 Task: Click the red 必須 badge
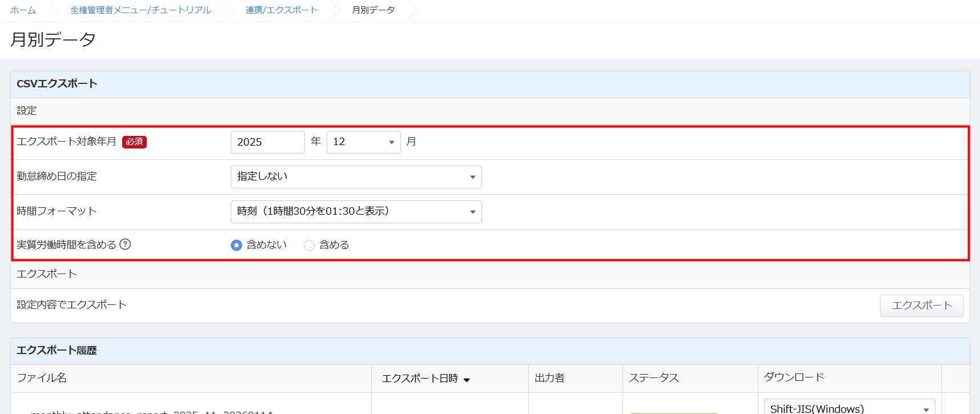tap(134, 142)
